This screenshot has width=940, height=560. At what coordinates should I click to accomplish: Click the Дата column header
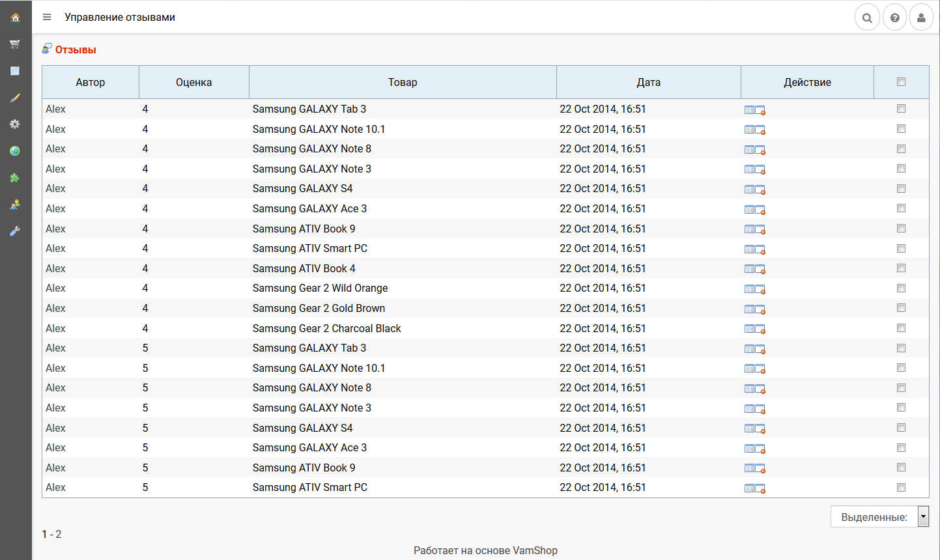(648, 83)
